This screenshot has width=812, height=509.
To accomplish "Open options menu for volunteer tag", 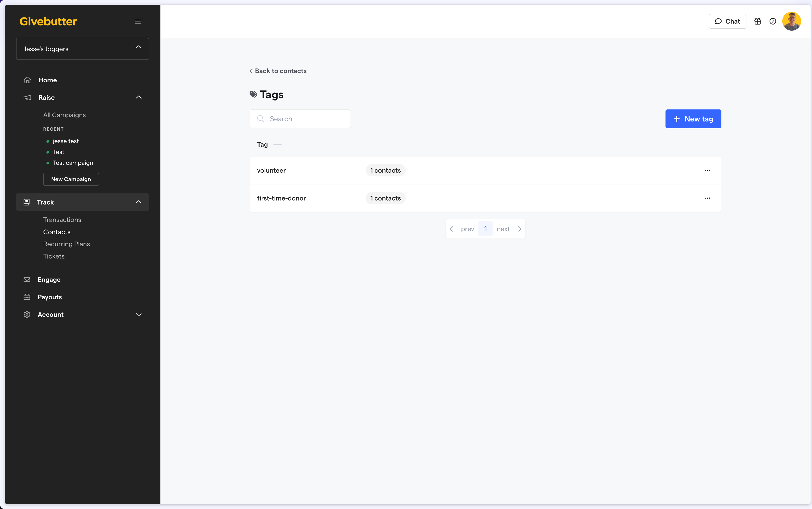I will [x=707, y=170].
